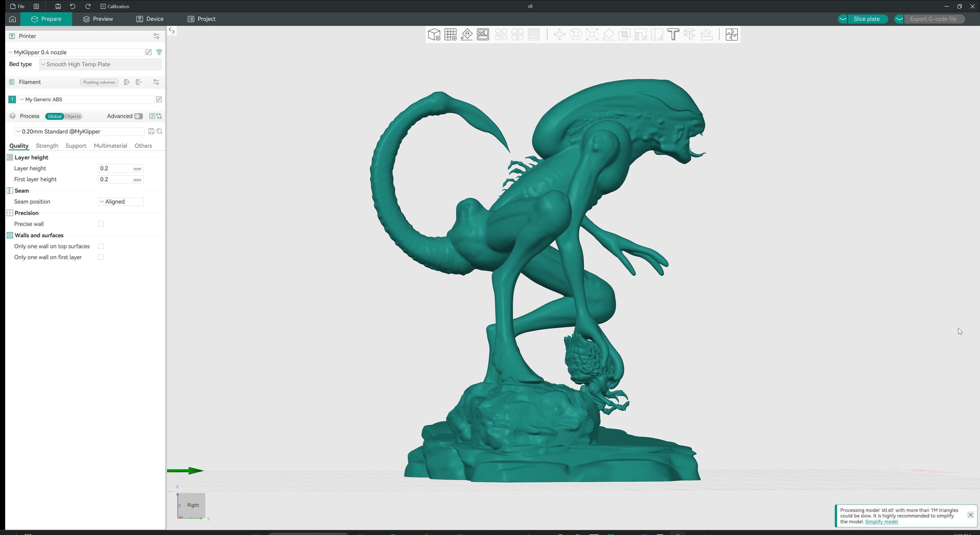This screenshot has width=980, height=535.
Task: Open the 0.20mm Standard process dropdown
Action: 79,131
